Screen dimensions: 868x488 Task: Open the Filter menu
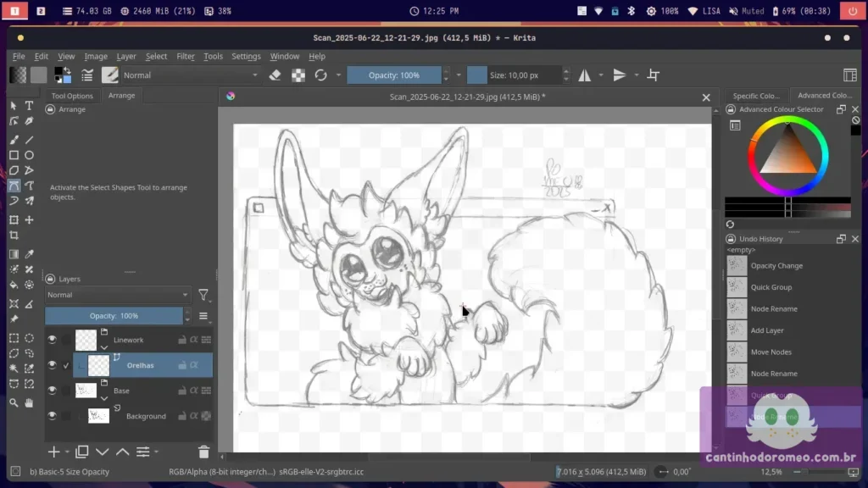point(186,57)
